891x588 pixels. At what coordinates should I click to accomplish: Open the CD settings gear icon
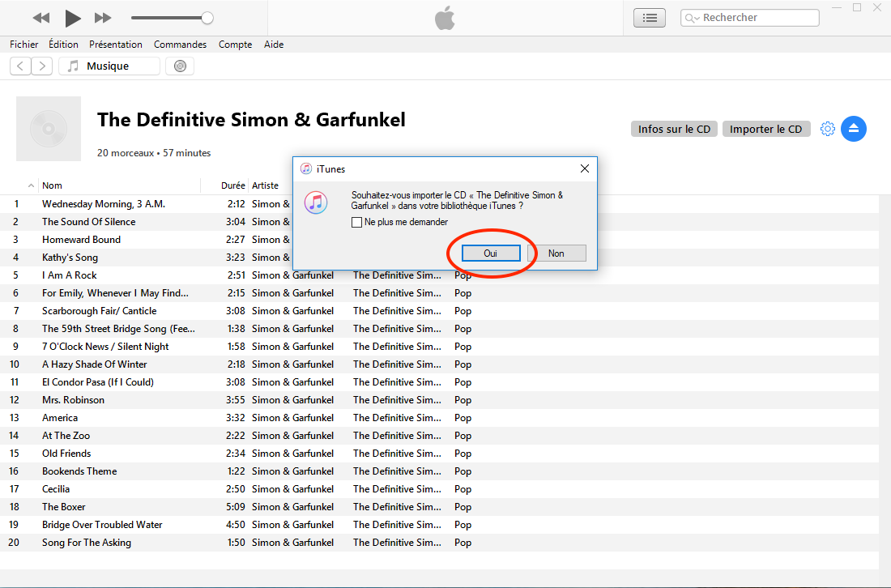(827, 129)
